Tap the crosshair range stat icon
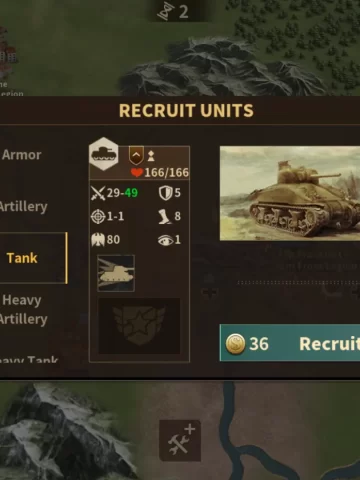360x480 pixels. tap(98, 216)
